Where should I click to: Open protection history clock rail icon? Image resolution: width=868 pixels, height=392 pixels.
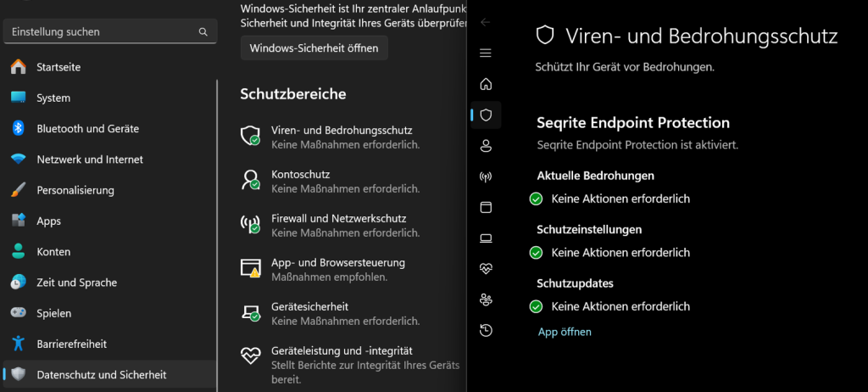486,331
